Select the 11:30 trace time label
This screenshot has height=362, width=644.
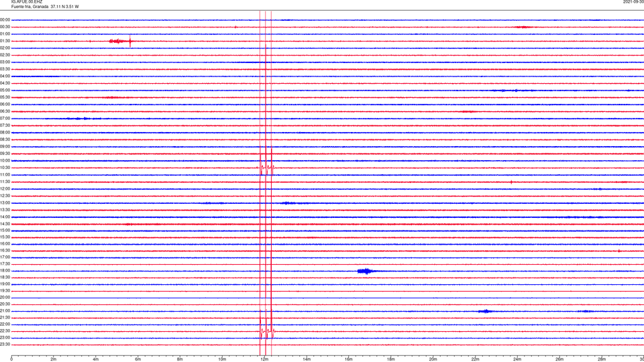(x=5, y=182)
